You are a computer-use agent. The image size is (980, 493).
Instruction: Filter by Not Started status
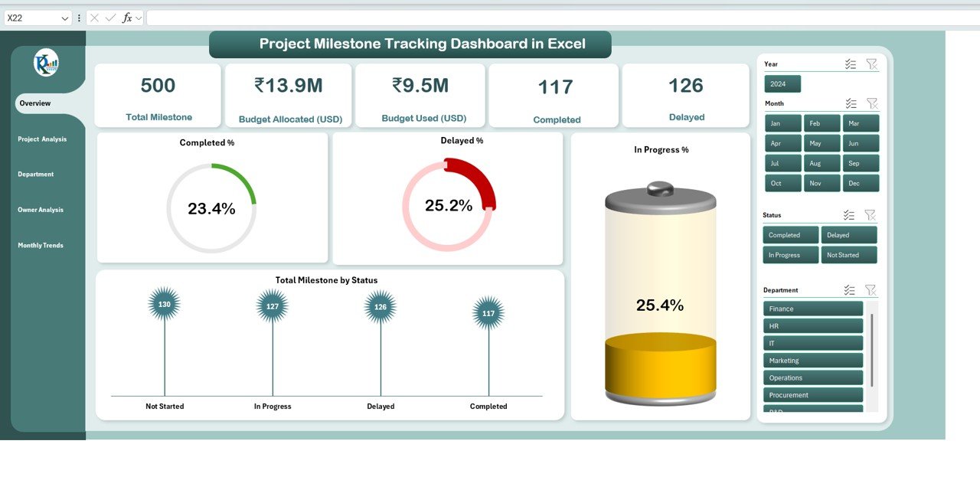[848, 255]
